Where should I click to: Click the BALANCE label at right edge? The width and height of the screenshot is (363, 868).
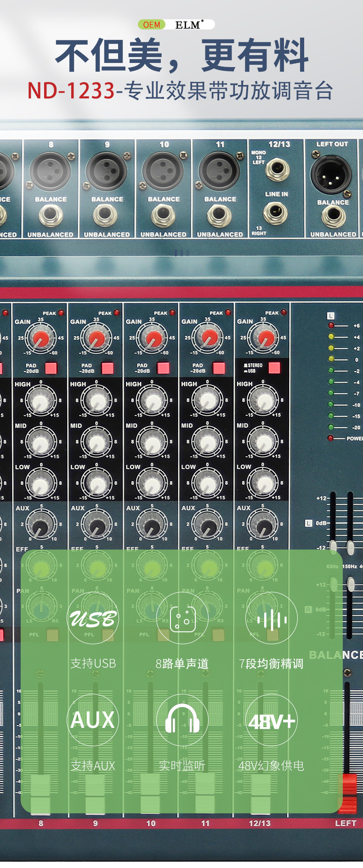click(335, 655)
